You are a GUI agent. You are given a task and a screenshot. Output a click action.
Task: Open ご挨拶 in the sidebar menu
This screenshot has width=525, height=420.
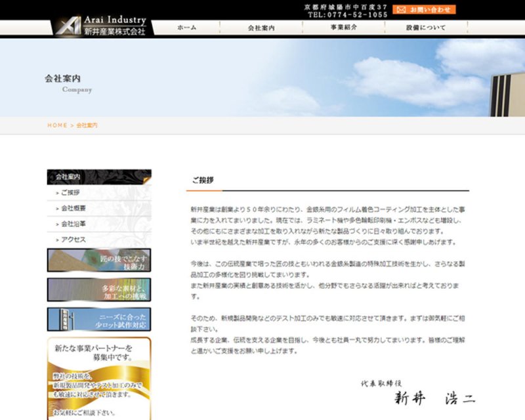point(70,193)
